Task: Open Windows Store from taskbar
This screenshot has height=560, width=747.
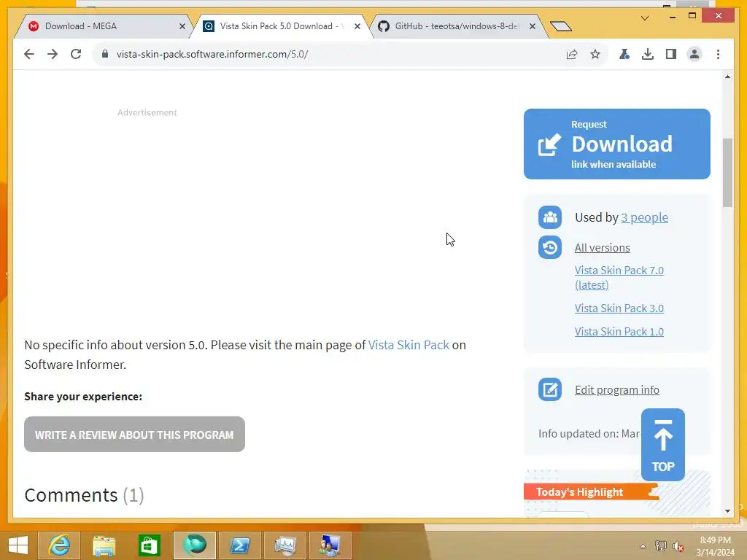Action: point(149,545)
